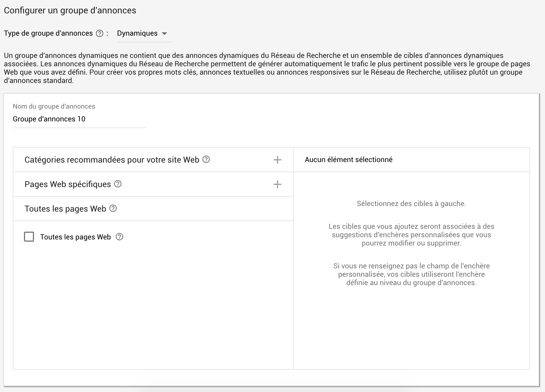Image resolution: width=545 pixels, height=392 pixels.
Task: Open help icon next to the checkbox label
Action: (119, 237)
